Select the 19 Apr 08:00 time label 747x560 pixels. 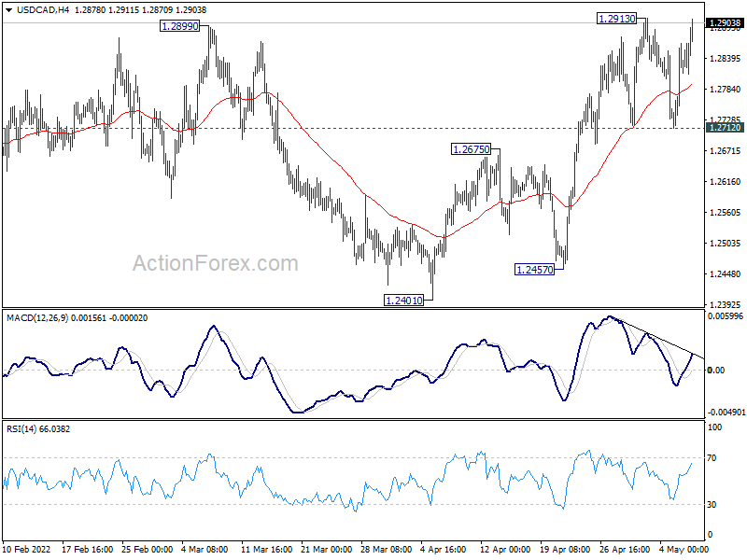566,550
